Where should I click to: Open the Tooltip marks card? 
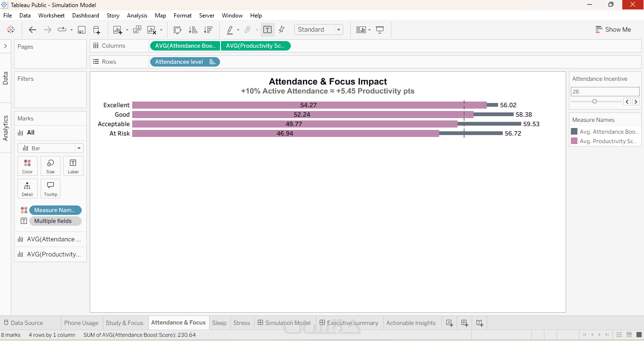pos(51,188)
